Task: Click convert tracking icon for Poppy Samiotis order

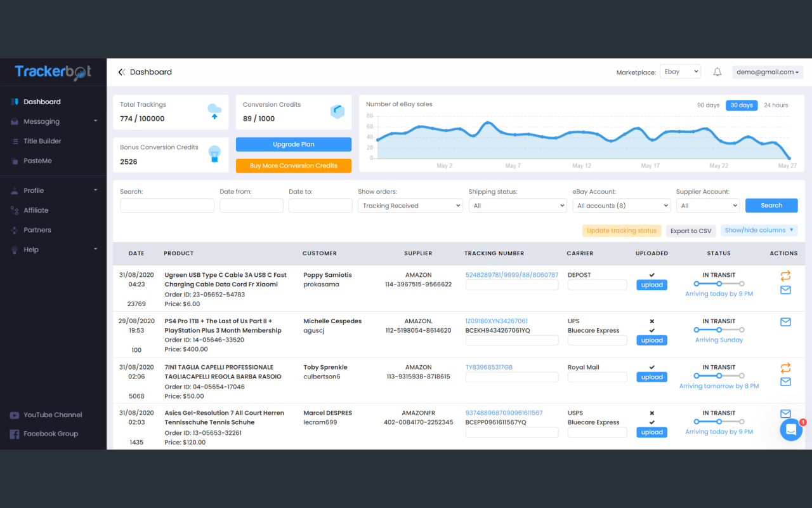Action: pyautogui.click(x=785, y=276)
